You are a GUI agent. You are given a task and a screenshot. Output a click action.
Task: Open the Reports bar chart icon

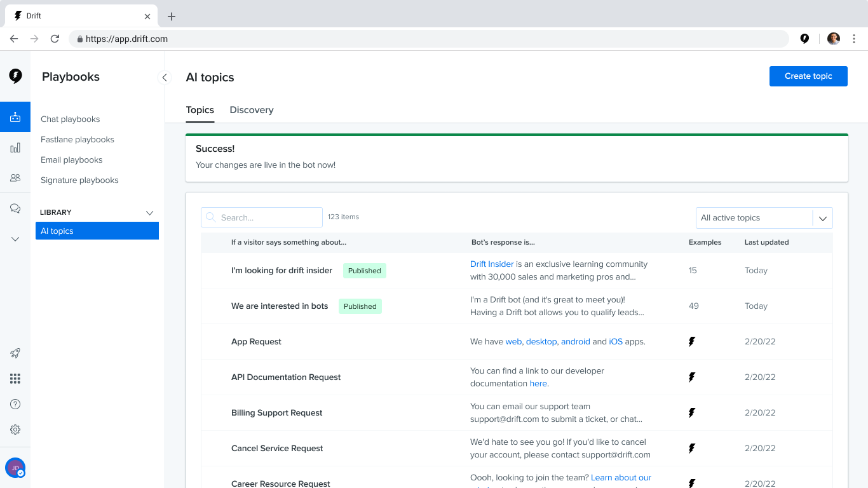point(15,147)
